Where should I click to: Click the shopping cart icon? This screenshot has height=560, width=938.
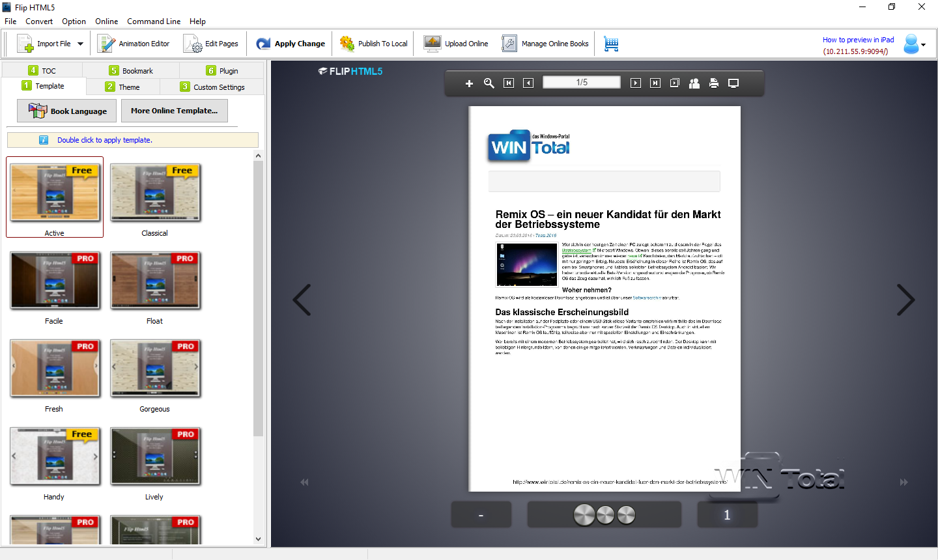point(611,44)
